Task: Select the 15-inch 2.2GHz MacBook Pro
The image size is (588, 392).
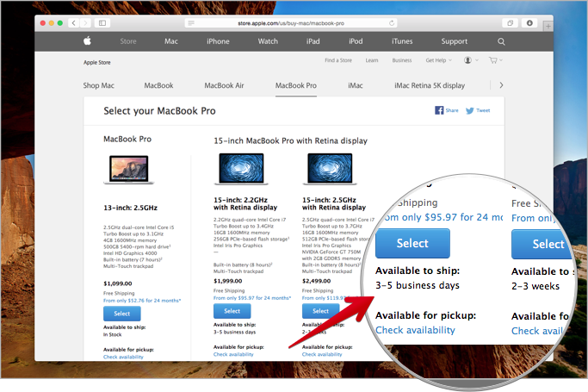Action: pos(232,311)
